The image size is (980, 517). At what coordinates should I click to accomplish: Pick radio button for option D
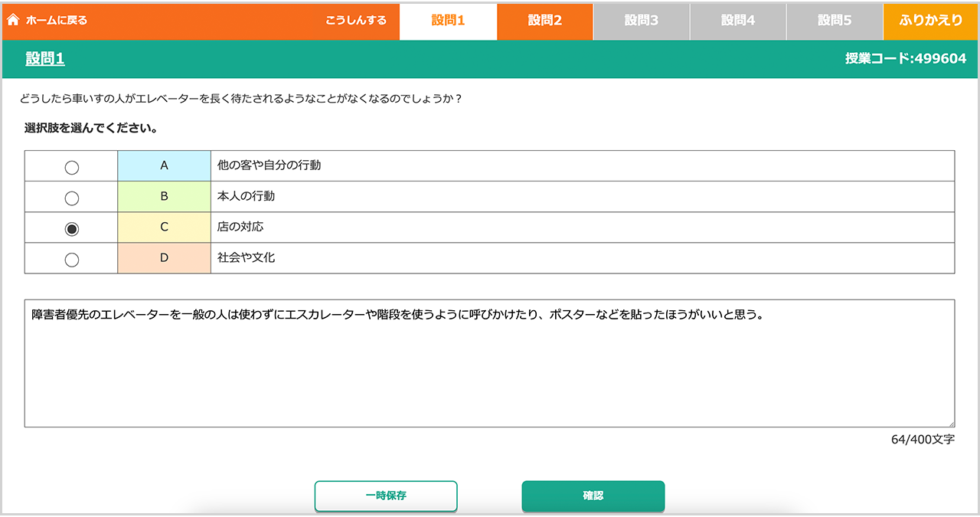[72, 259]
